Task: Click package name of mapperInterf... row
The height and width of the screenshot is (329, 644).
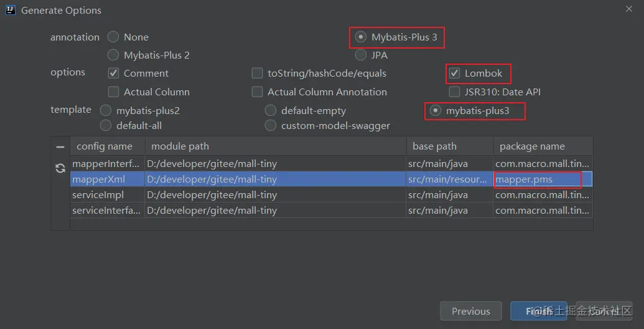Action: pos(543,164)
